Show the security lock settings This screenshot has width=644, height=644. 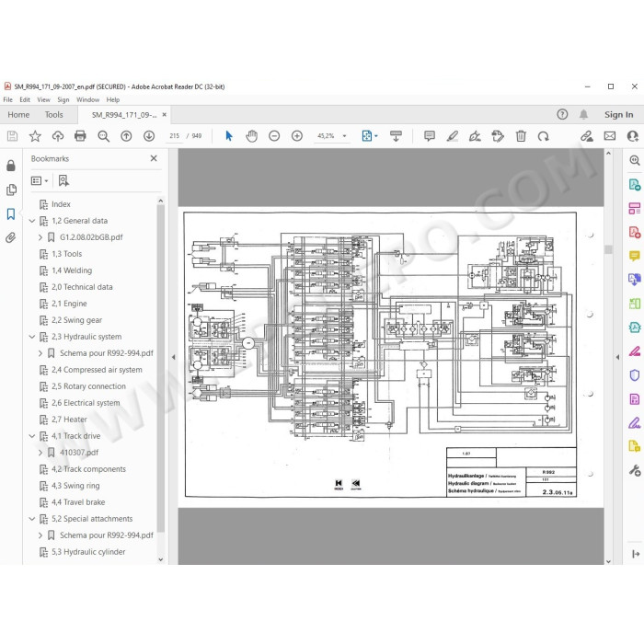point(11,166)
